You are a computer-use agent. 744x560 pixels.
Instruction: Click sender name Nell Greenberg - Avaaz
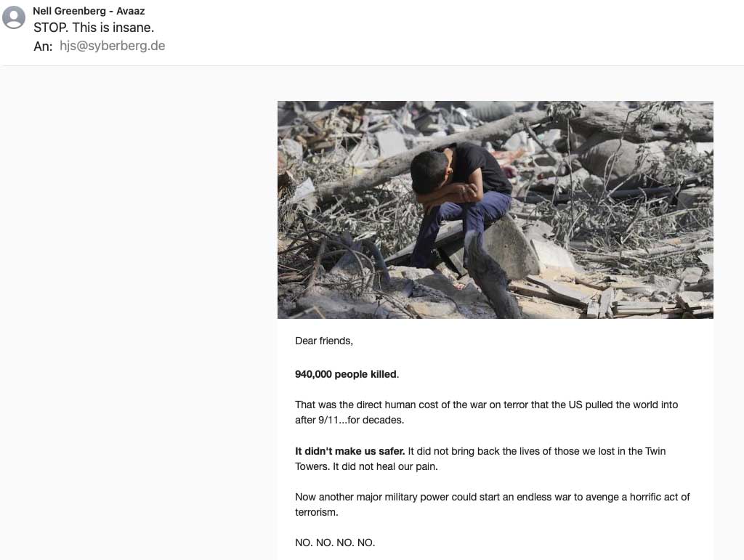tap(89, 11)
